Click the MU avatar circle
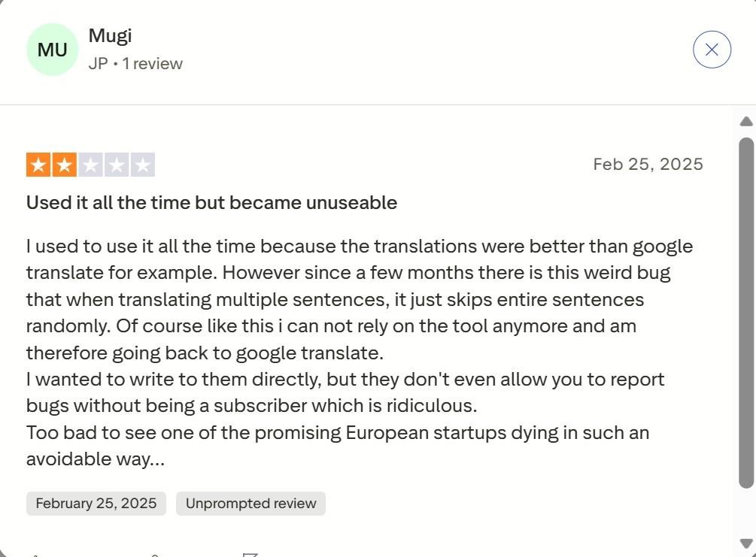This screenshot has width=756, height=557. [x=52, y=49]
